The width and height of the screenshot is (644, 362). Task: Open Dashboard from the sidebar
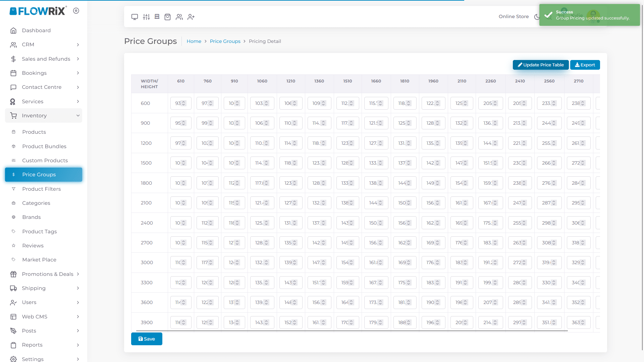coord(36,31)
